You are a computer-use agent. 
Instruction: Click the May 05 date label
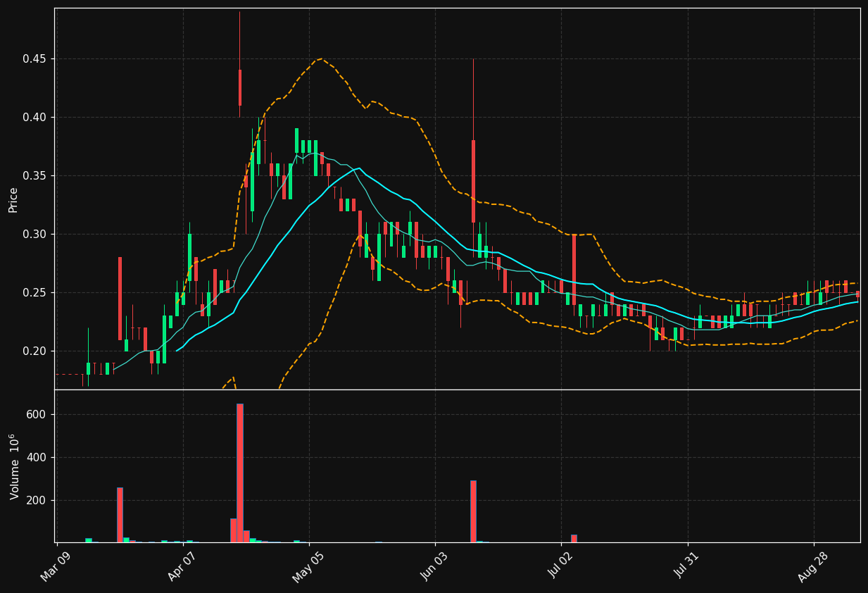(308, 566)
